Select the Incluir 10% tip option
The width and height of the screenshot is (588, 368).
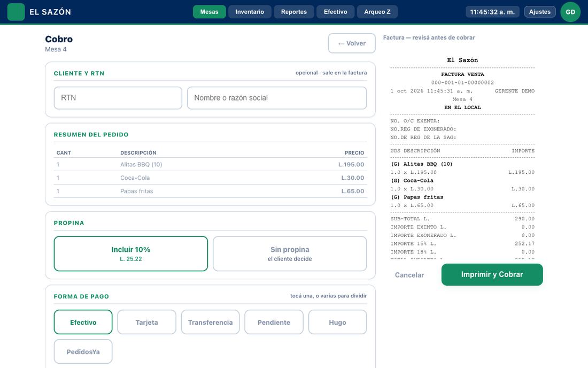point(131,254)
